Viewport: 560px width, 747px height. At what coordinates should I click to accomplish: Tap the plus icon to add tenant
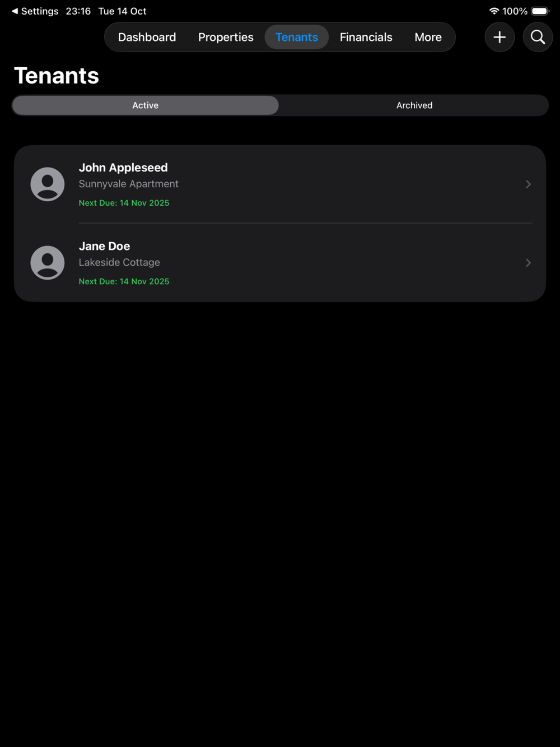click(x=500, y=37)
